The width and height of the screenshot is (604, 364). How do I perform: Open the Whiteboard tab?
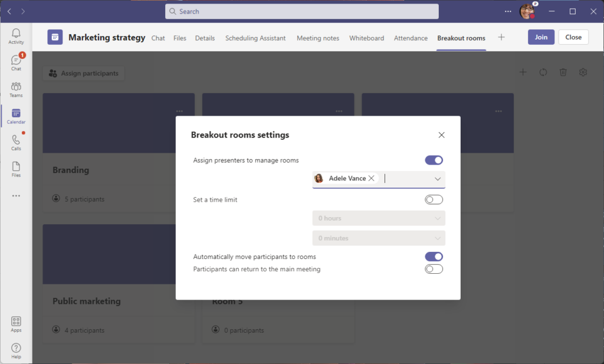pyautogui.click(x=367, y=38)
